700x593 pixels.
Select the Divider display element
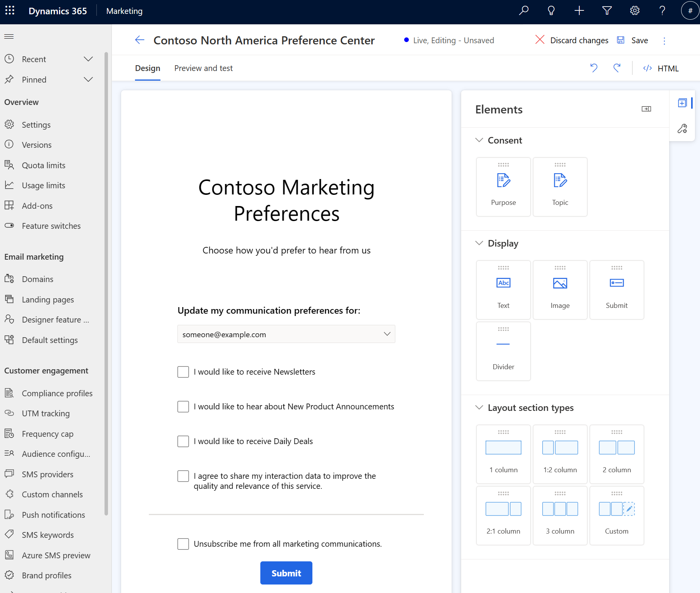pyautogui.click(x=503, y=351)
